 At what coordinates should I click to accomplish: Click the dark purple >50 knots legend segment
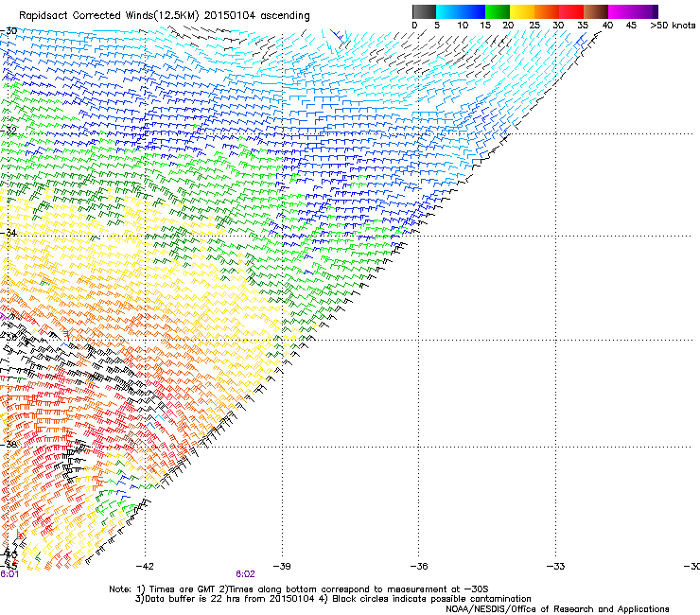(x=656, y=11)
